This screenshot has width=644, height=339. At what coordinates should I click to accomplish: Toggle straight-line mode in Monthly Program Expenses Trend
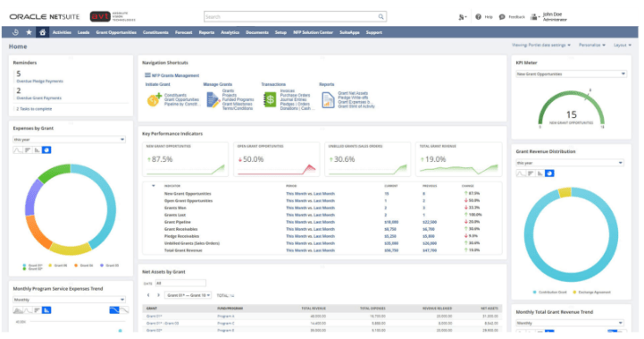114,310
